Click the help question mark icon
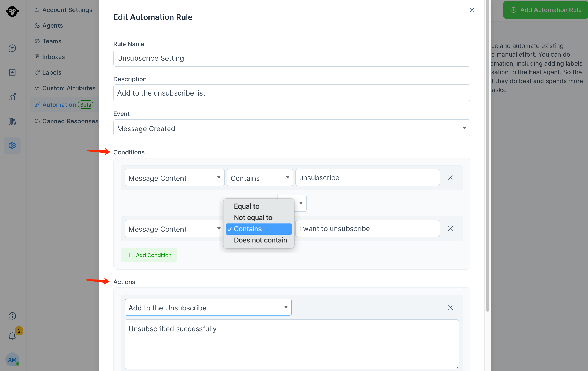The width and height of the screenshot is (588, 371). (12, 316)
